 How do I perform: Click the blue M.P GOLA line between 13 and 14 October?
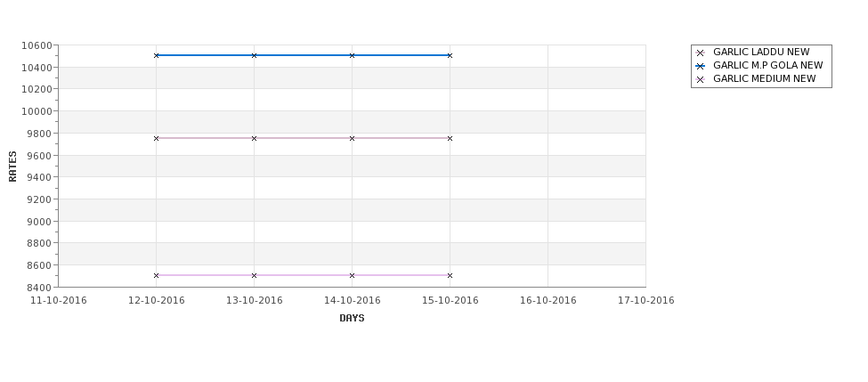click(x=303, y=55)
